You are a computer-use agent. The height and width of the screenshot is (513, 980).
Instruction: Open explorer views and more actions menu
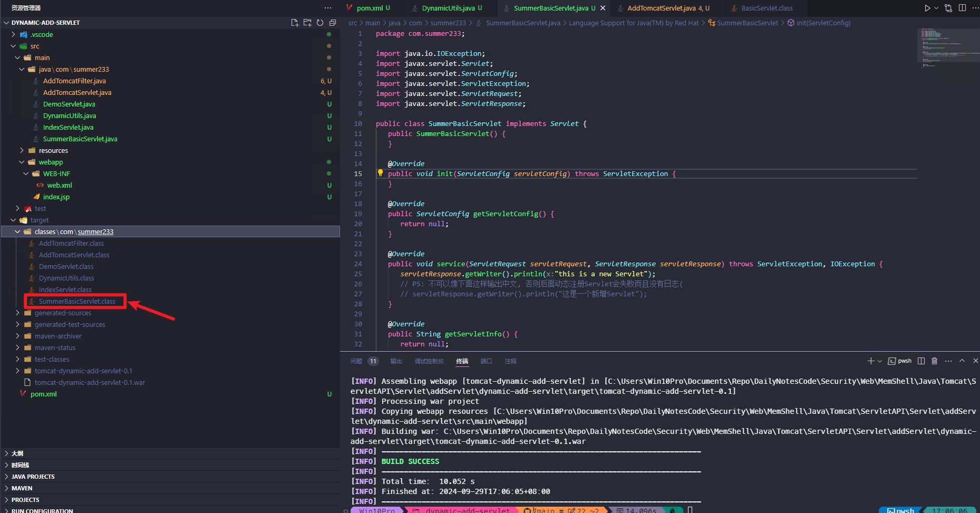tap(328, 8)
